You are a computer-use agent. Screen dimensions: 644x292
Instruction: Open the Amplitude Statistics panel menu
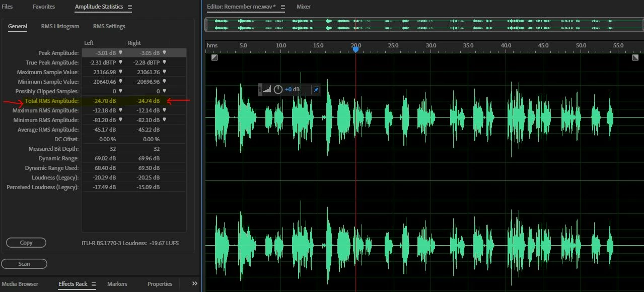tap(130, 7)
